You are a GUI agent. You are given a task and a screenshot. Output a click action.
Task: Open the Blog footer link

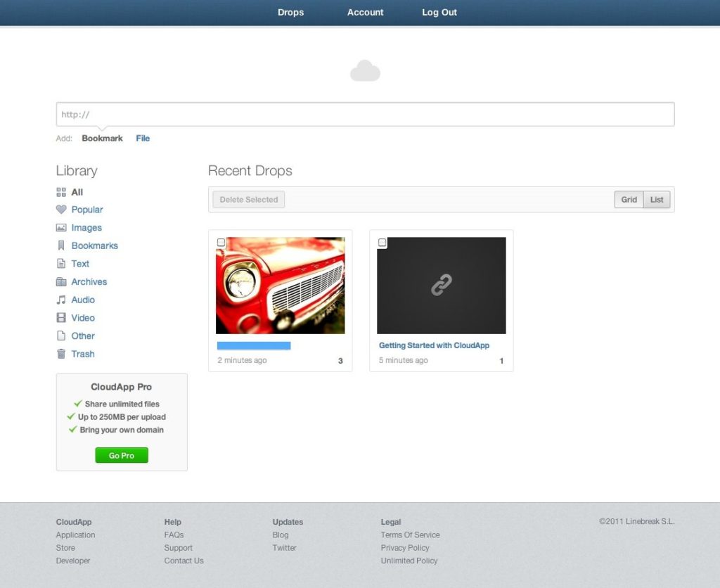point(281,535)
